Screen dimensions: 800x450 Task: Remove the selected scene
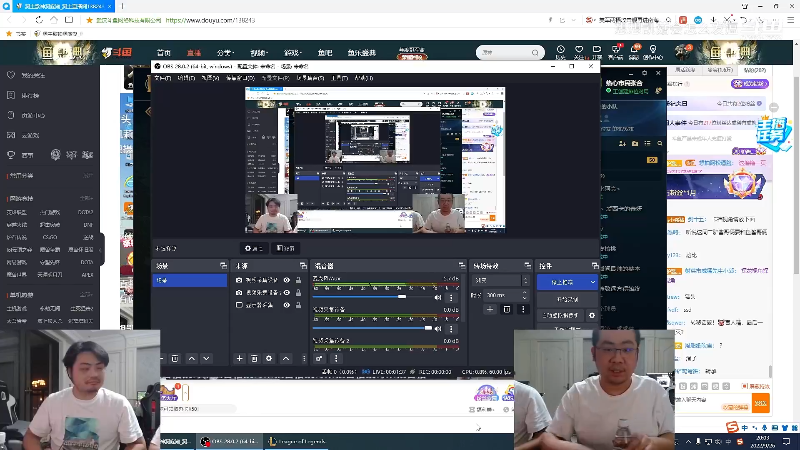point(175,359)
